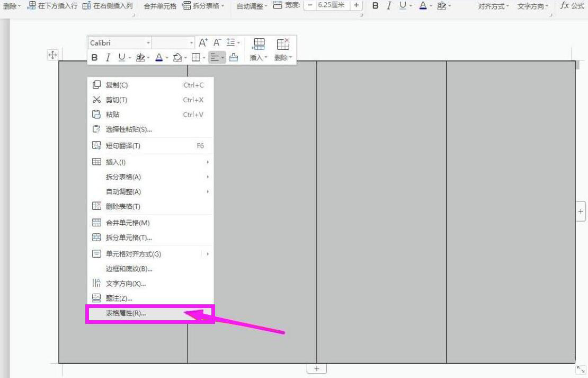Image resolution: width=588 pixels, height=378 pixels.
Task: Click 合并单元格 in the ribbon
Action: [x=160, y=6]
